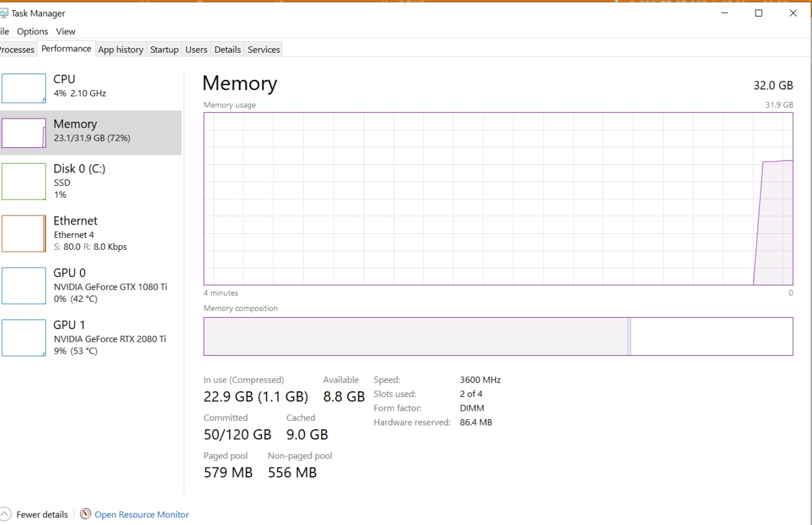
Task: Click the Fewer details arrow icon
Action: 5,514
